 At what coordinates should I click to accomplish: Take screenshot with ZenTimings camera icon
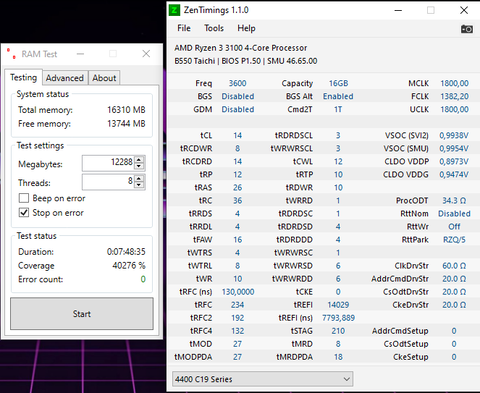(467, 29)
